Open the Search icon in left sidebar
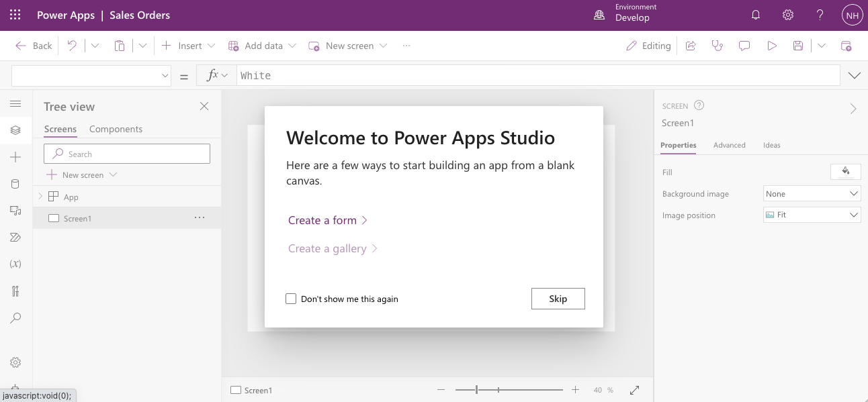 click(15, 318)
